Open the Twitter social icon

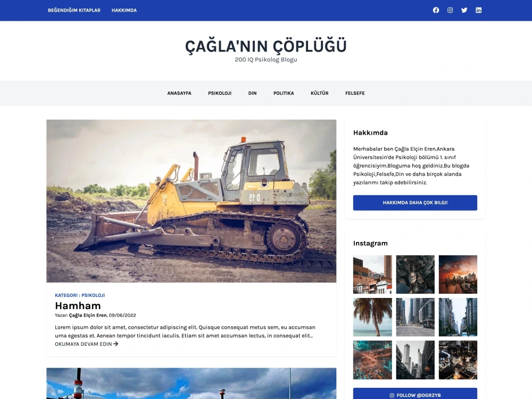[464, 10]
